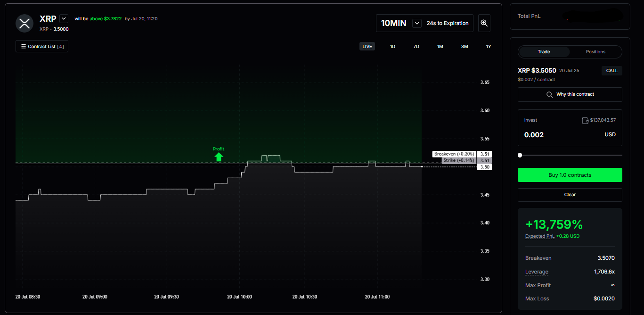Click the Invest amount field 0.002
This screenshot has height=315, width=644.
[534, 135]
